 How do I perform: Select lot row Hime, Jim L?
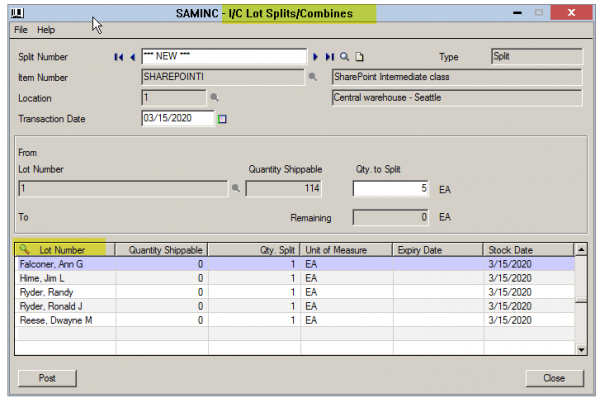[295, 278]
